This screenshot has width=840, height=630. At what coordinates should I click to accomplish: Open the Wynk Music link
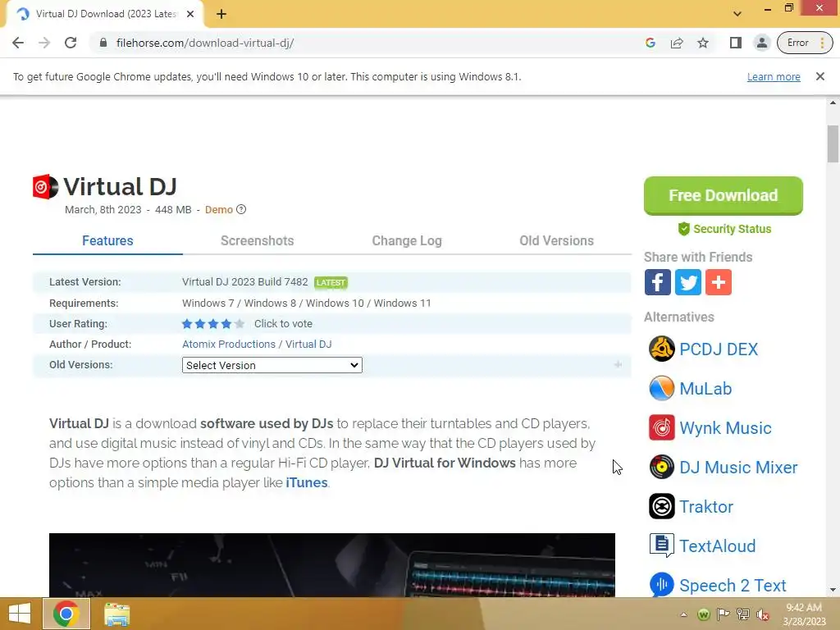pyautogui.click(x=725, y=428)
